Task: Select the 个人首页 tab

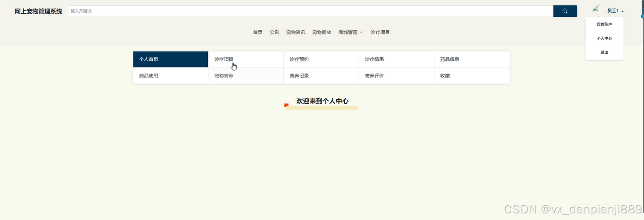Action: tap(171, 59)
